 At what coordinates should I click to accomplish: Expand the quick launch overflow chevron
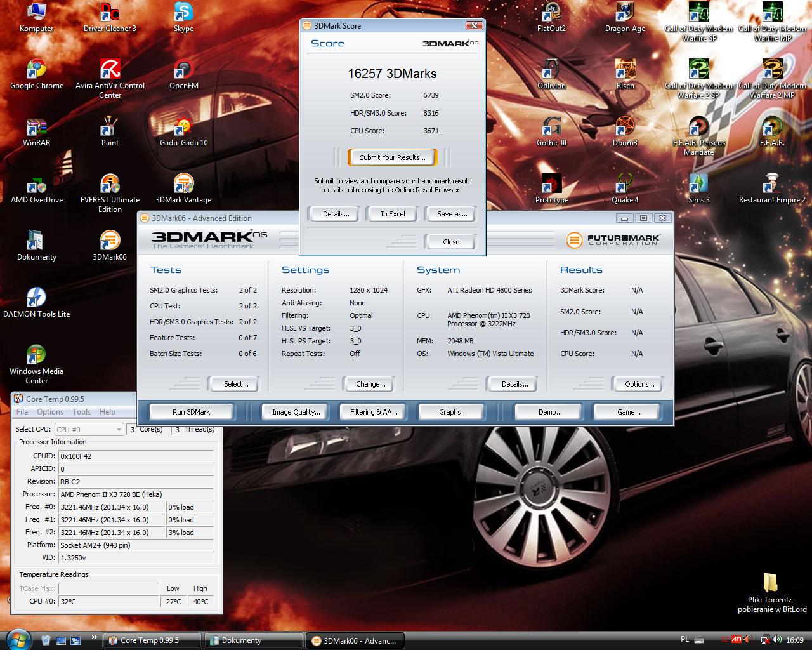[x=95, y=637]
